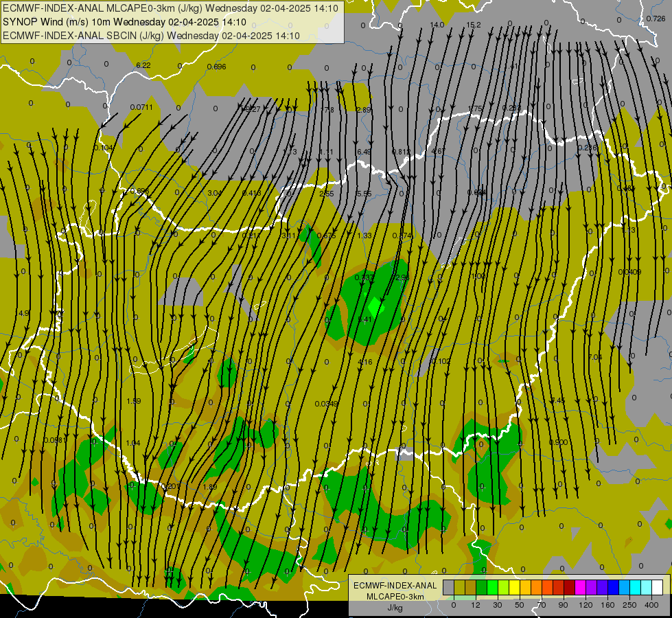
Task: Click the map value 6.22
Action: (x=143, y=65)
